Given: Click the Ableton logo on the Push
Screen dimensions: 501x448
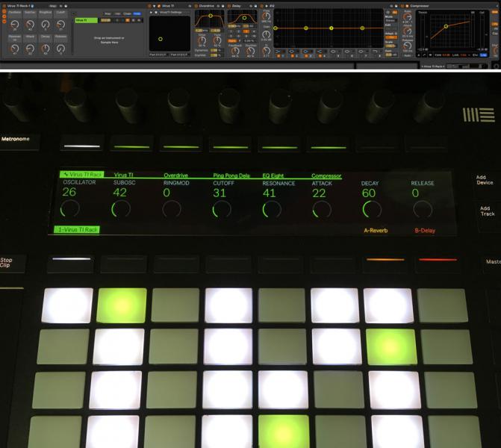Looking at the screenshot, I should coord(479,115).
